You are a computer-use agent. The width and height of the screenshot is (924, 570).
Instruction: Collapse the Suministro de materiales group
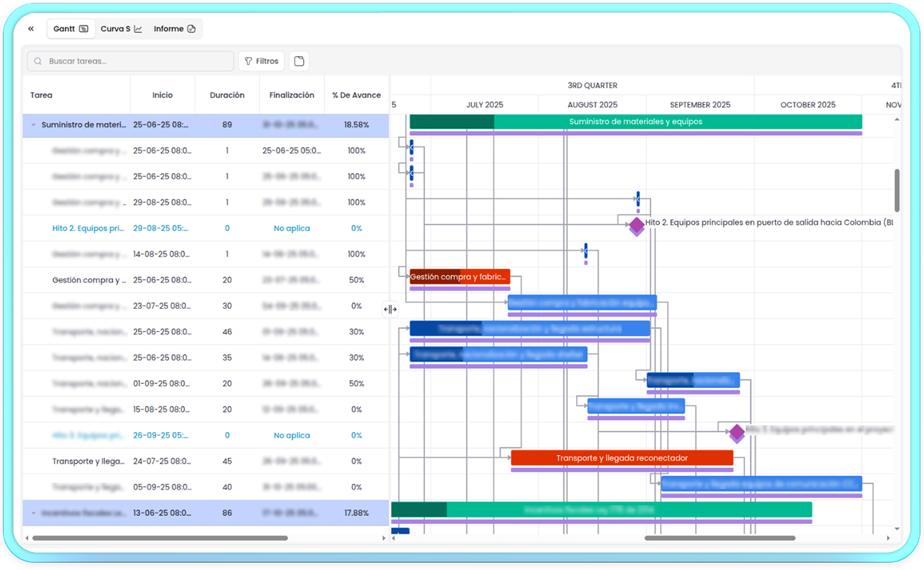point(33,125)
